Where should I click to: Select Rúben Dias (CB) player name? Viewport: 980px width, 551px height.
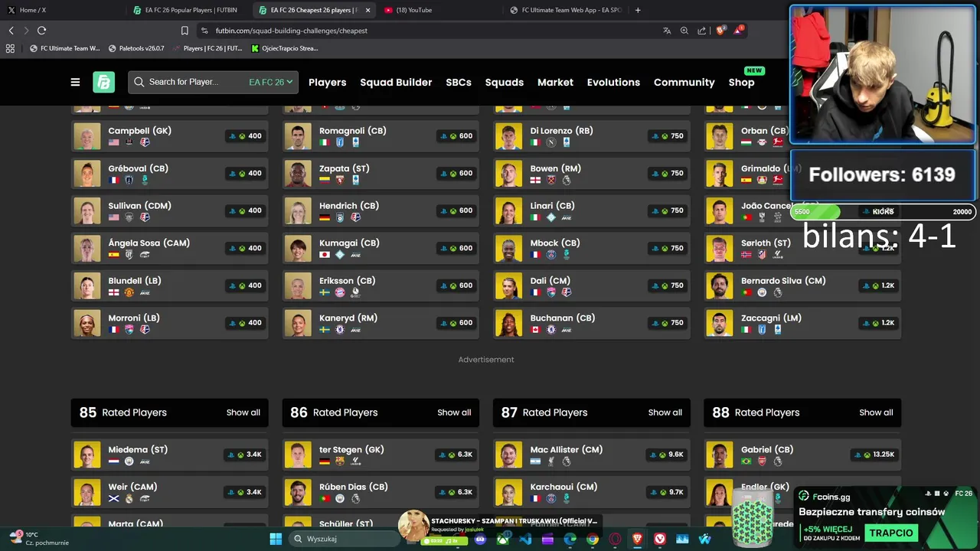[354, 487]
